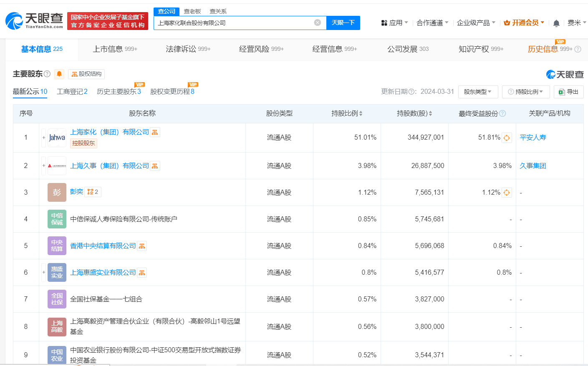
Task: Expand the 上海惠盛实业 shareholder row
Action: [43, 273]
